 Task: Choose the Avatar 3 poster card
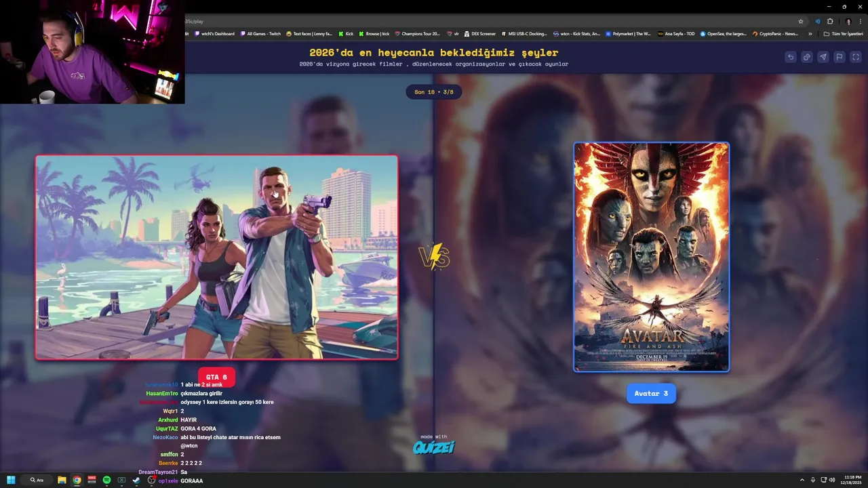tap(652, 257)
